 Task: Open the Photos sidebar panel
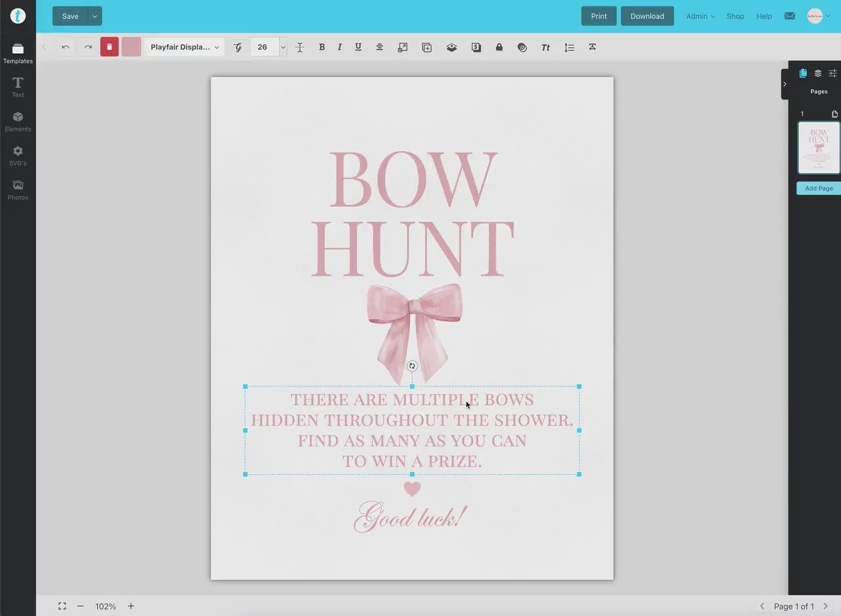[18, 190]
